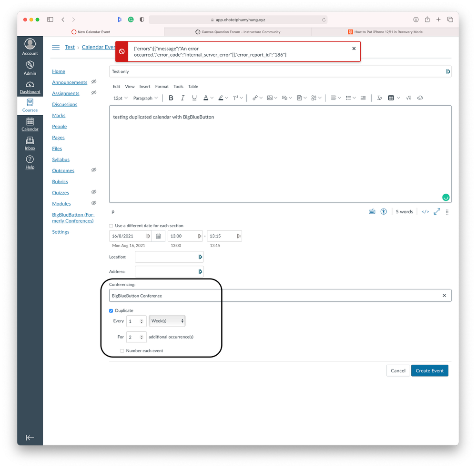Viewport: 476px width, 468px height.
Task: Adjust the Every interval stepper
Action: pos(142,321)
